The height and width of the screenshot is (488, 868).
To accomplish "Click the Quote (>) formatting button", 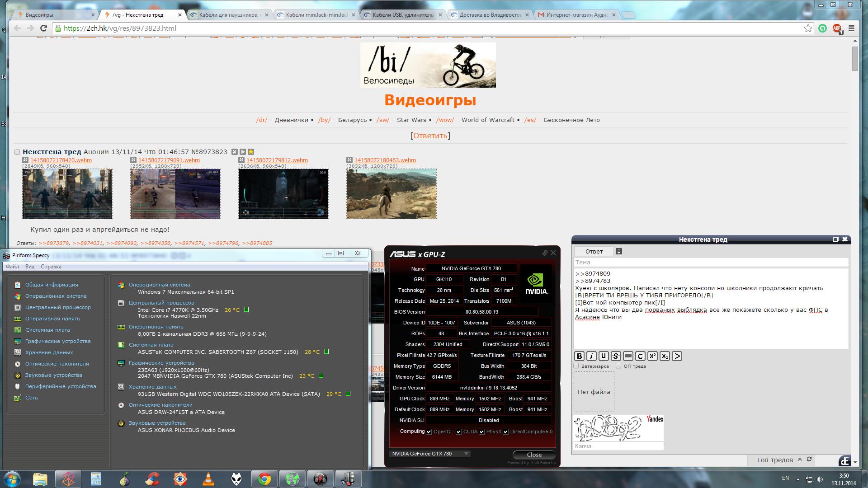I will (x=677, y=356).
